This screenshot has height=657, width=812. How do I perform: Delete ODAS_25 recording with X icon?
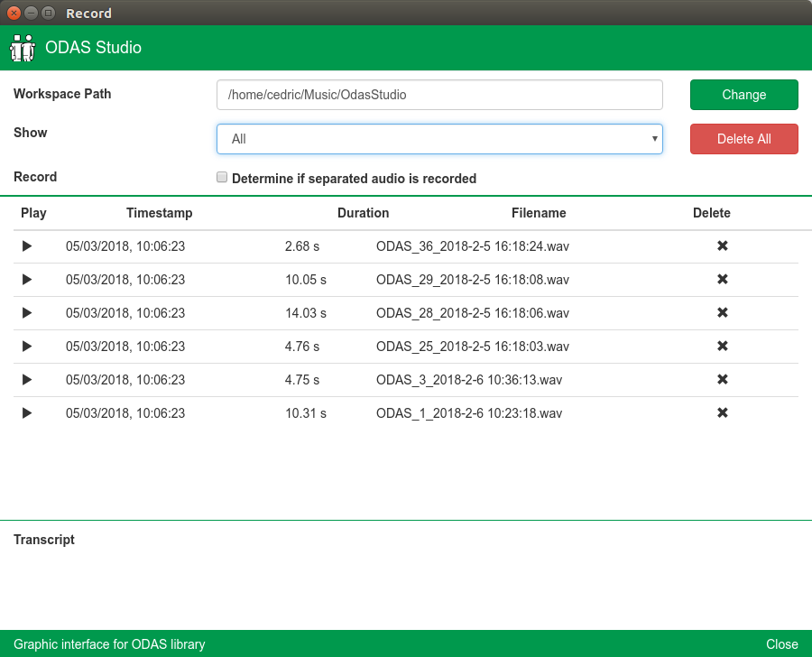(723, 346)
